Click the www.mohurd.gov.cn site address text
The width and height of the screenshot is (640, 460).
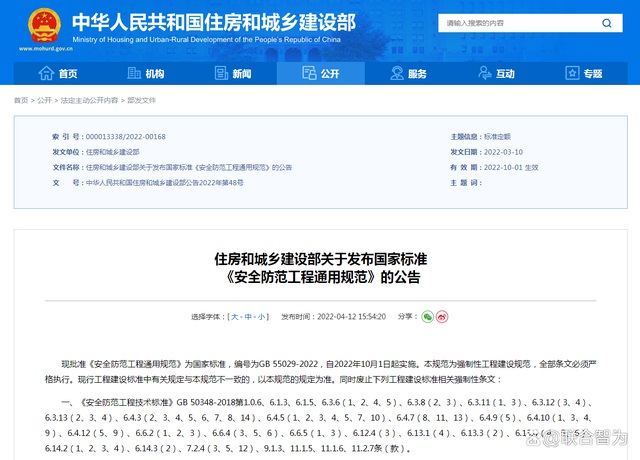tap(46, 49)
